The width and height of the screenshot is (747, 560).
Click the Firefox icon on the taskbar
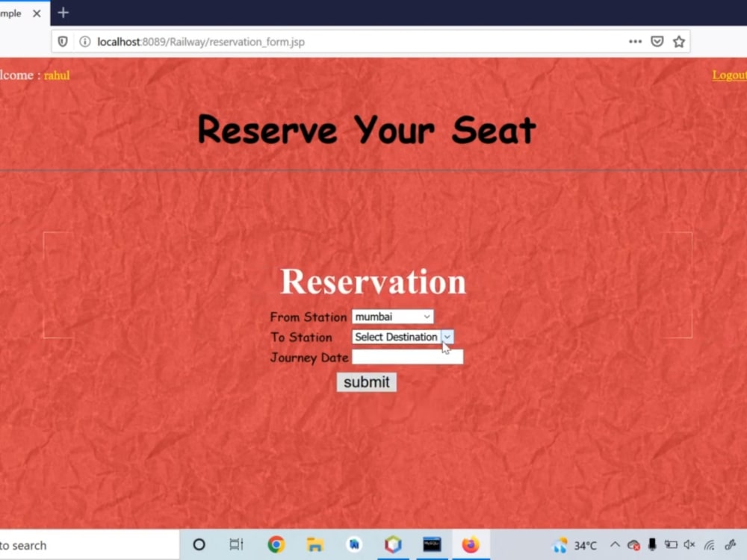point(471,544)
